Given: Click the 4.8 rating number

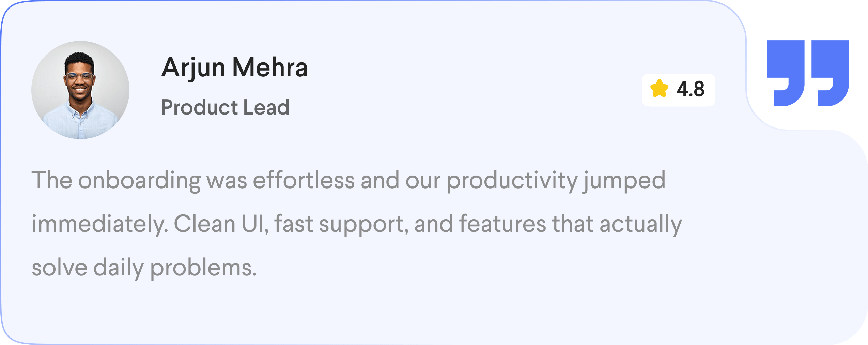Looking at the screenshot, I should [x=690, y=89].
